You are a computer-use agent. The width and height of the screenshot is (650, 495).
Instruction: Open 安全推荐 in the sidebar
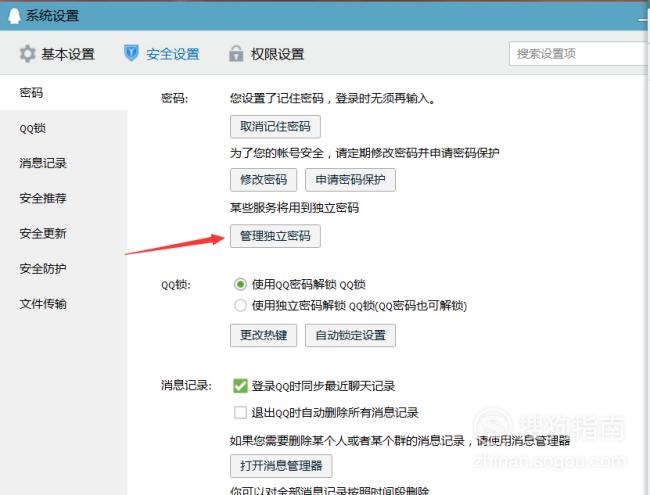coord(43,198)
